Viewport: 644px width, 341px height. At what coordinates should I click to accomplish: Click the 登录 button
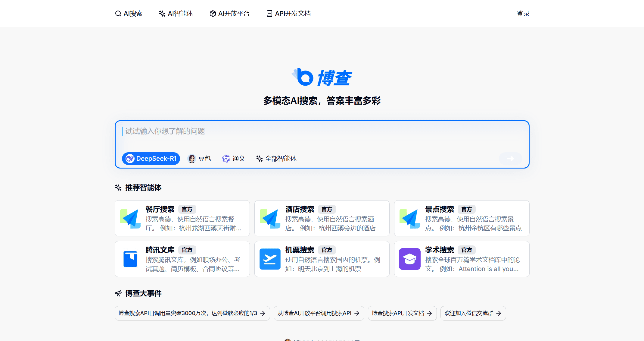(523, 13)
